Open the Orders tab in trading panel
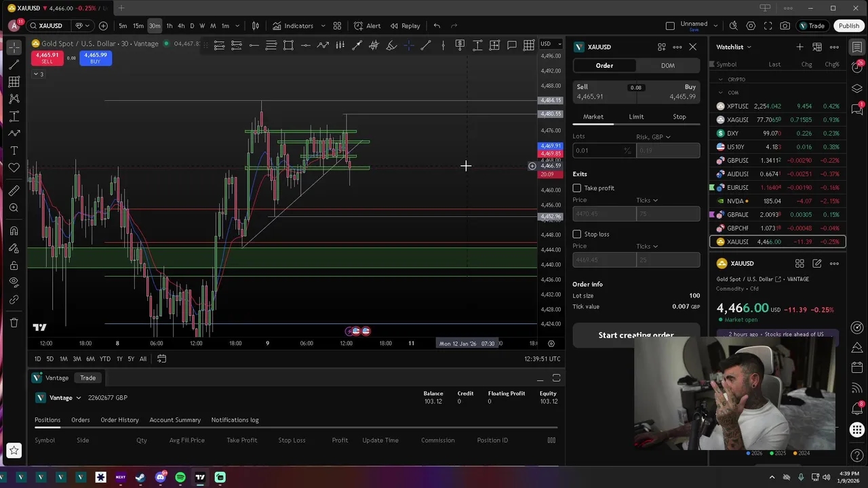Image resolution: width=868 pixels, height=488 pixels. (80, 420)
